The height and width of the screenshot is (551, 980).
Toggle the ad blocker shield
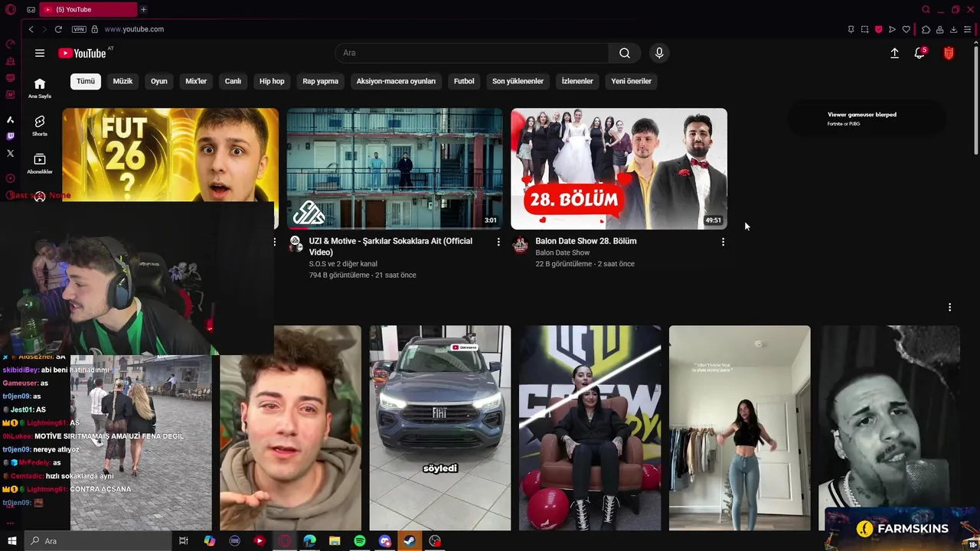tap(878, 29)
